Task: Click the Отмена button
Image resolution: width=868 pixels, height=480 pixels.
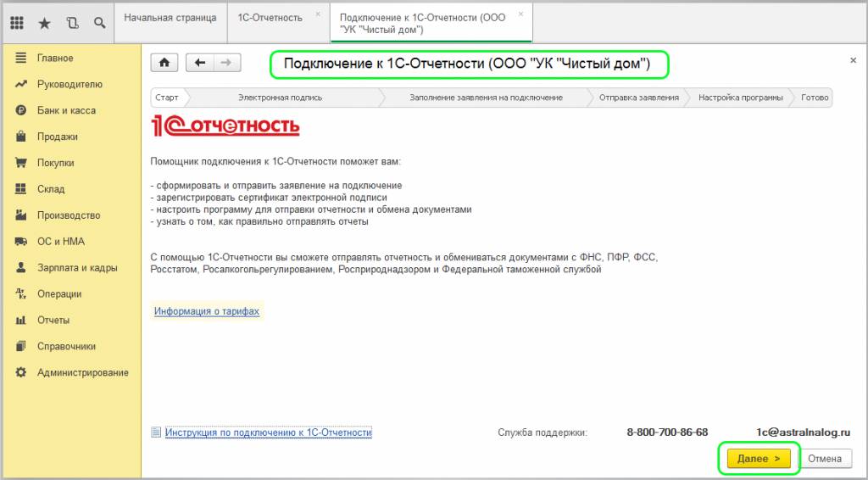Action: coord(824,459)
